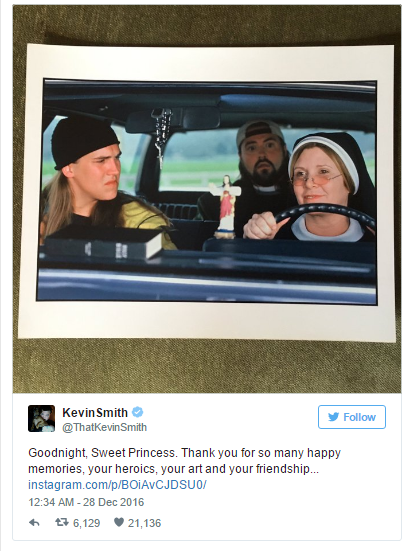Open the Kevin Smith display name
The width and height of the screenshot is (415, 551).
pos(95,412)
